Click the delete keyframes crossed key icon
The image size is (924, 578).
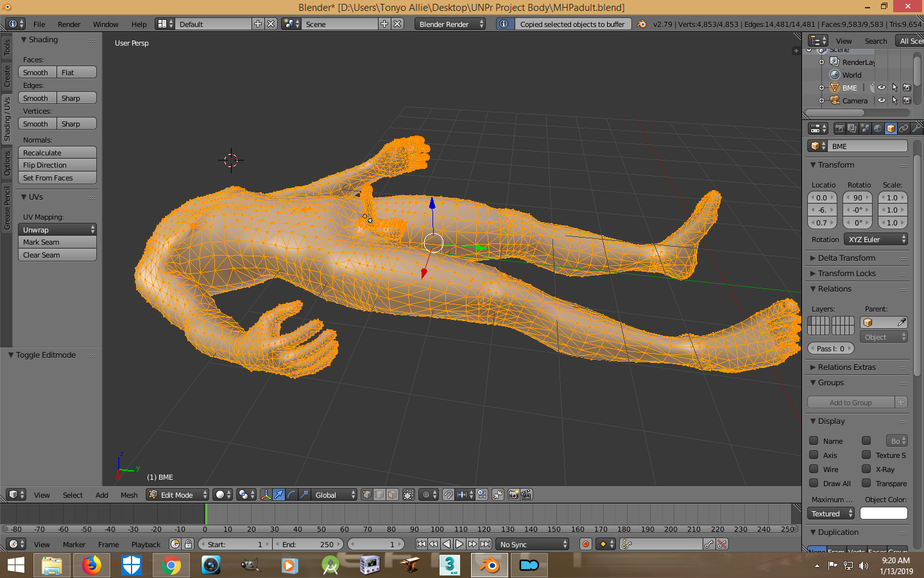point(722,544)
